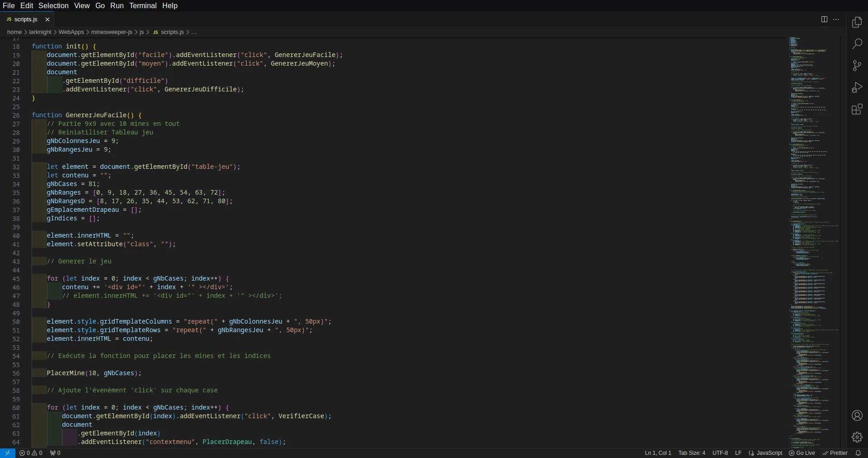Viewport: 868px width, 458px height.
Task: Open the Selection menu
Action: 53,5
